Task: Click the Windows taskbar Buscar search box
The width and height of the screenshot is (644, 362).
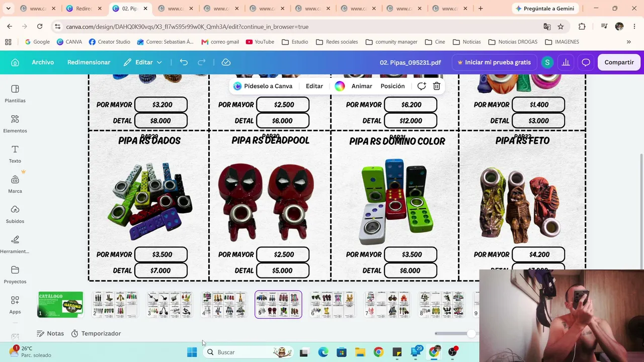Action: pyautogui.click(x=248, y=352)
